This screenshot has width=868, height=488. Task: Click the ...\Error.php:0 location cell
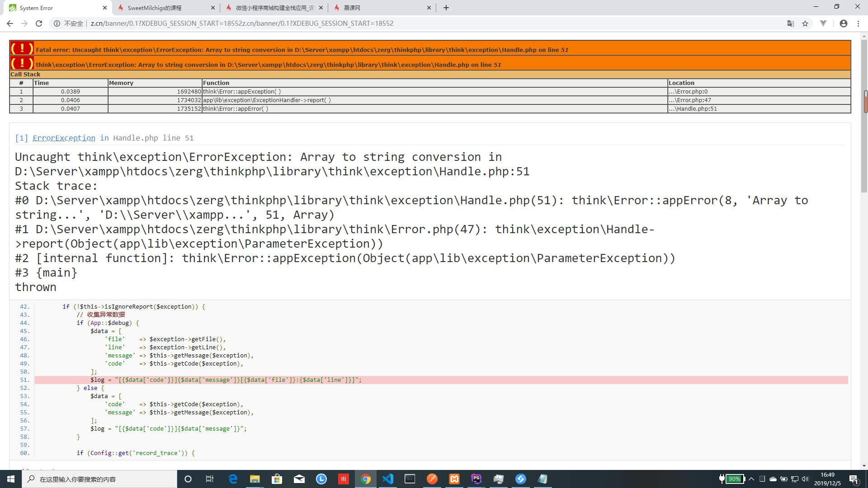tap(759, 91)
